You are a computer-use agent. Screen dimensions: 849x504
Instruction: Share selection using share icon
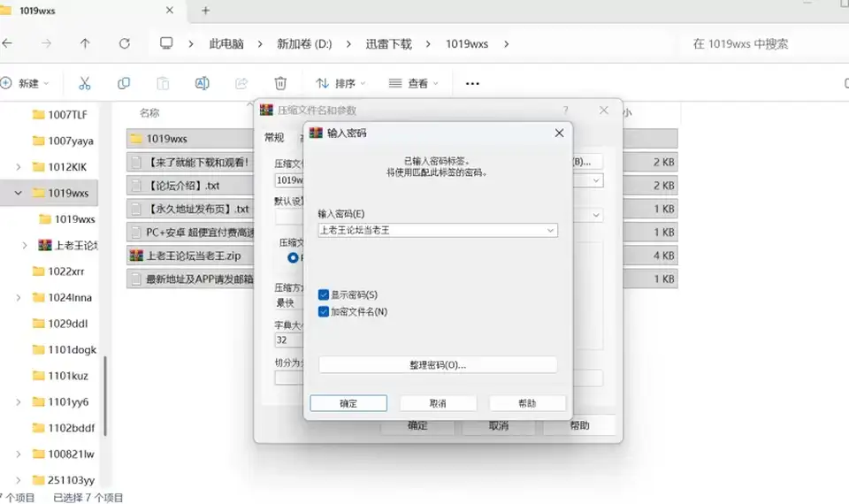241,83
